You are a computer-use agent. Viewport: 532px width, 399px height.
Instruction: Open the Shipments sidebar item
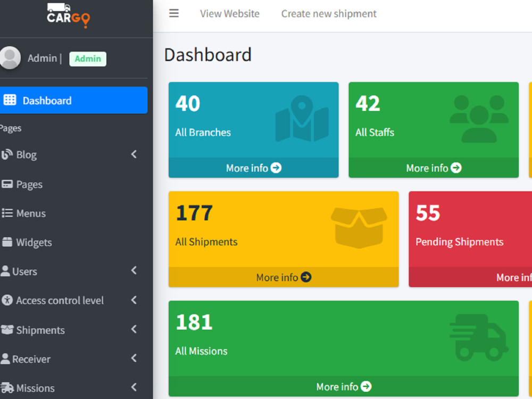(x=40, y=330)
